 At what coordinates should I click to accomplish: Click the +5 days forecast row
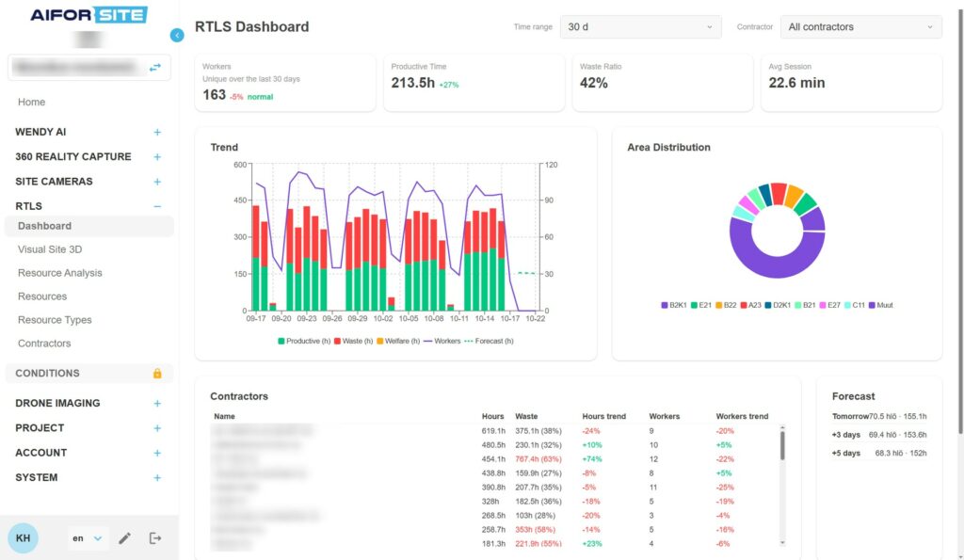click(879, 454)
